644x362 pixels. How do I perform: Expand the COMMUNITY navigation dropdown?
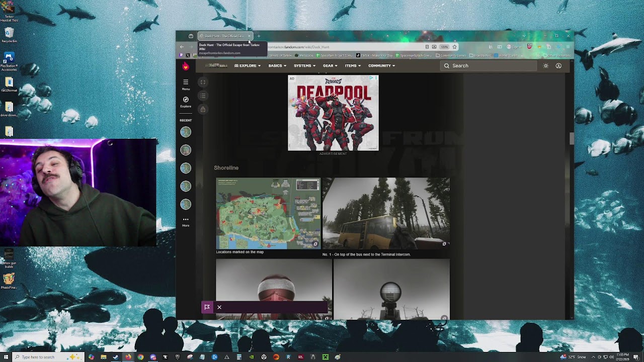click(x=381, y=66)
